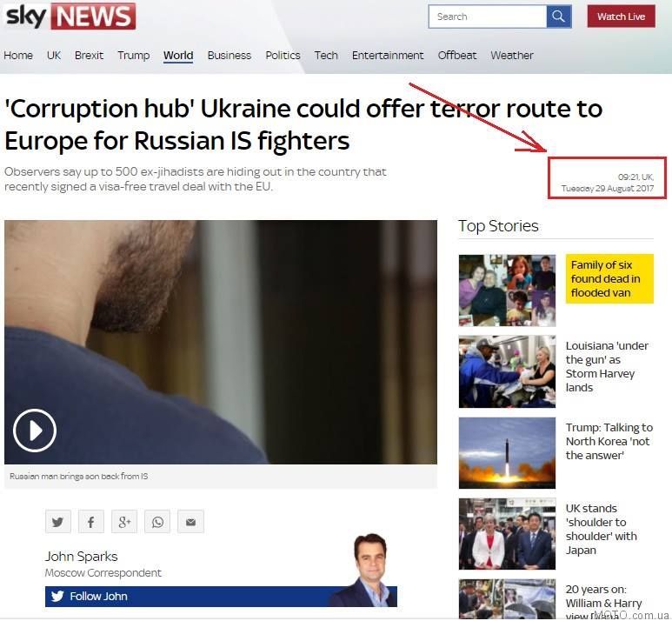Share article by email icon
The height and width of the screenshot is (621, 672).
tap(190, 522)
